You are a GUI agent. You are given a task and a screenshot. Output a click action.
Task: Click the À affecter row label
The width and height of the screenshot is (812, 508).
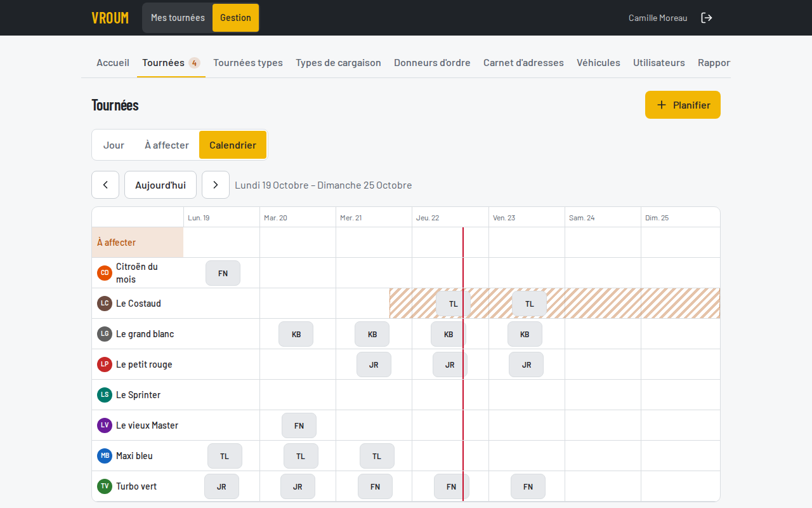(138, 243)
